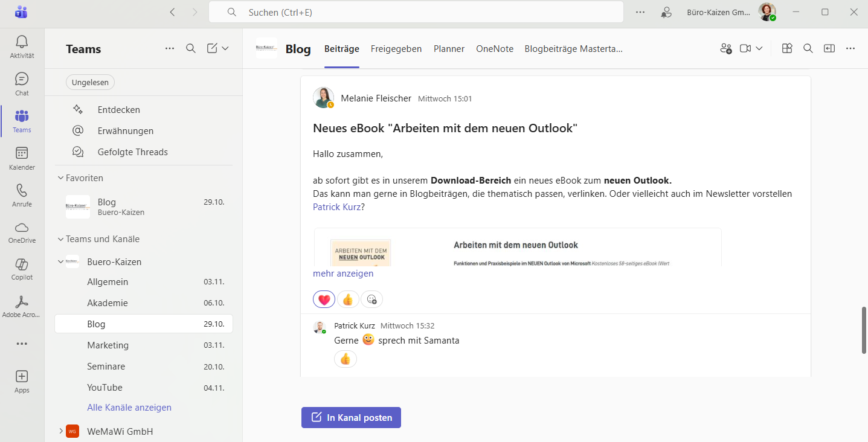Collapse the Favoriten section

coord(61,178)
